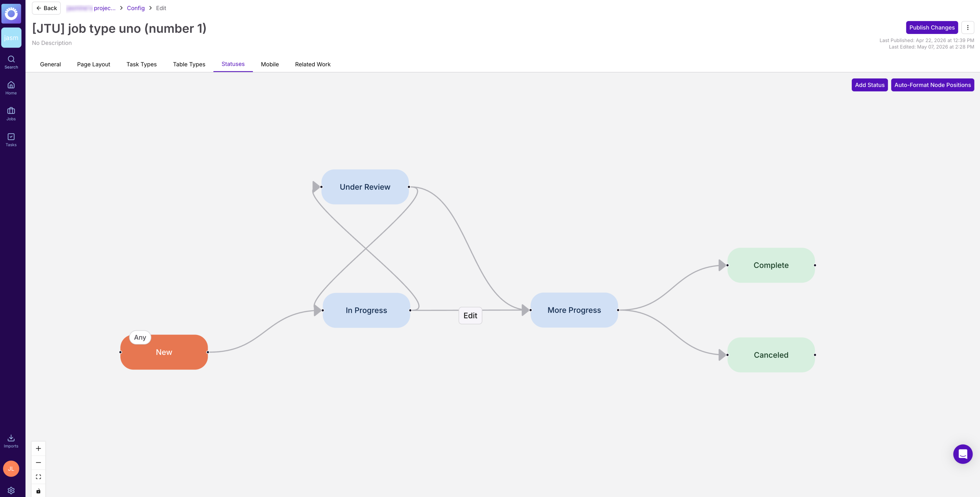Switch to the General tab
The height and width of the screenshot is (497, 980).
click(50, 64)
